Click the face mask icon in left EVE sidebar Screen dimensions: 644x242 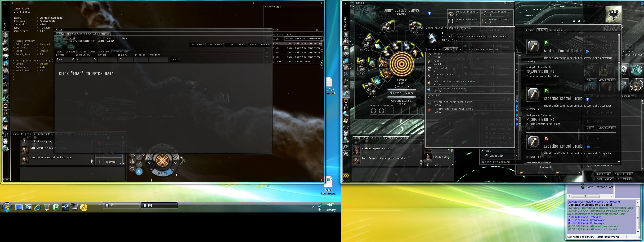pyautogui.click(x=5, y=141)
